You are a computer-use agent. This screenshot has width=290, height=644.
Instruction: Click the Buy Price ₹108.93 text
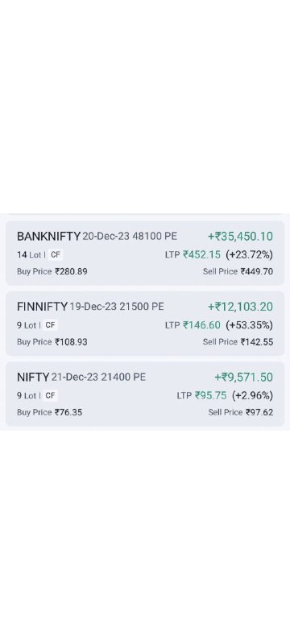pos(52,341)
